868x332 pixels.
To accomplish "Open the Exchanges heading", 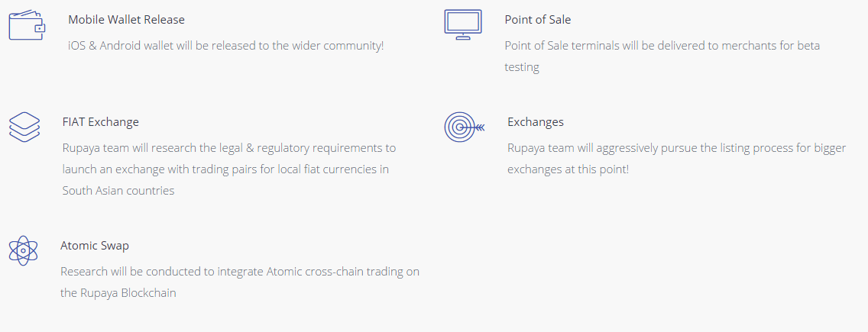I will [x=535, y=122].
